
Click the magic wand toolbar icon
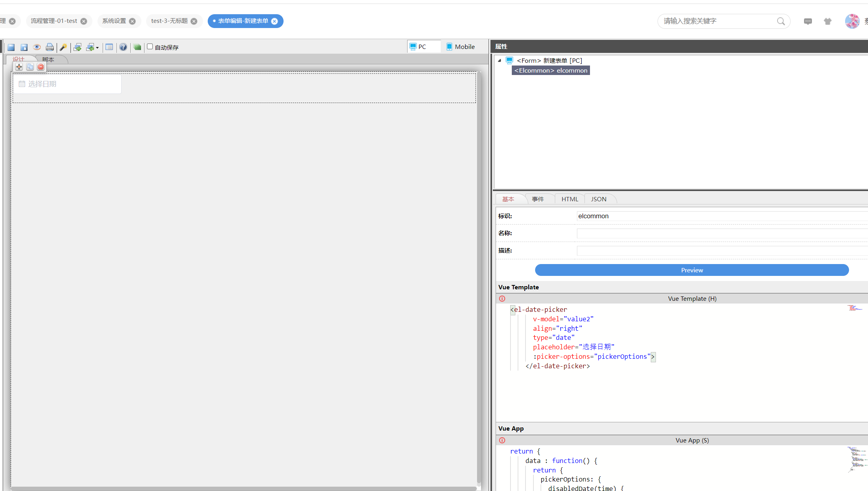click(x=63, y=47)
